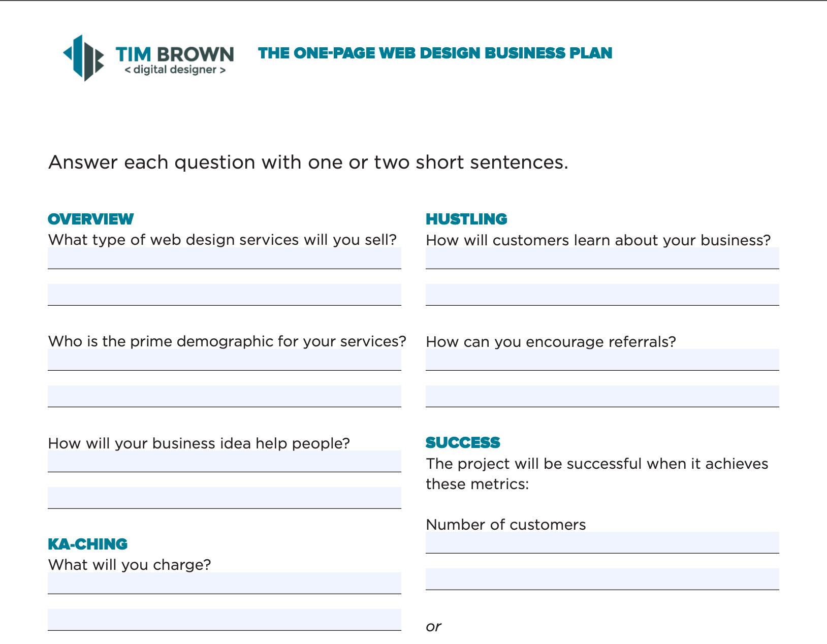Viewport: 827px width, 644px height.
Task: Click first field under What will you charge
Action: click(x=225, y=583)
